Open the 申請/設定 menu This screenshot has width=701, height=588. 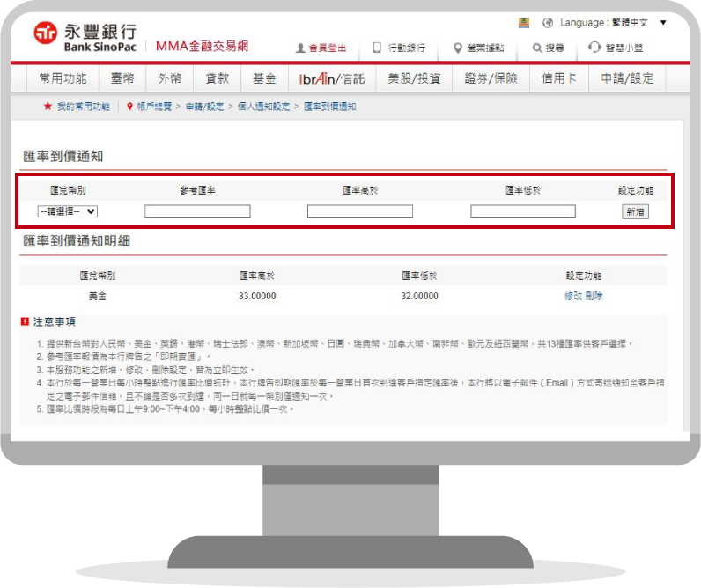pos(627,78)
